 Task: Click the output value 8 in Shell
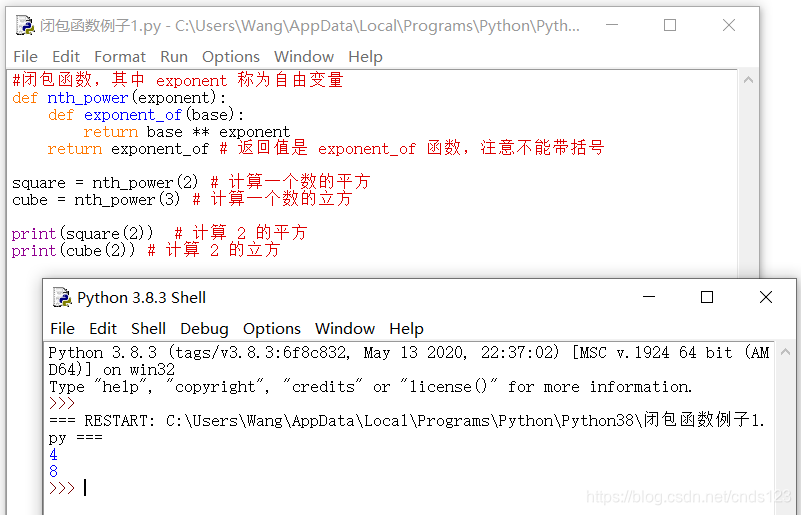(54, 471)
